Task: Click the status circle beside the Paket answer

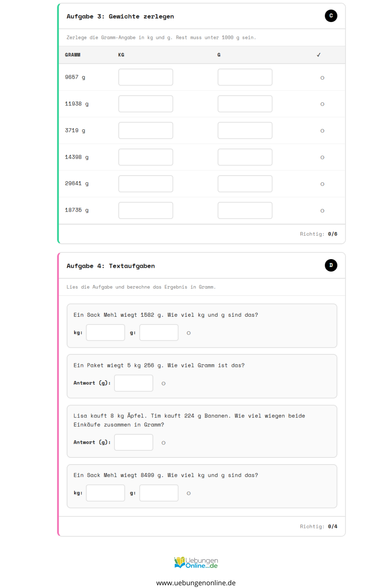Action: point(163,384)
